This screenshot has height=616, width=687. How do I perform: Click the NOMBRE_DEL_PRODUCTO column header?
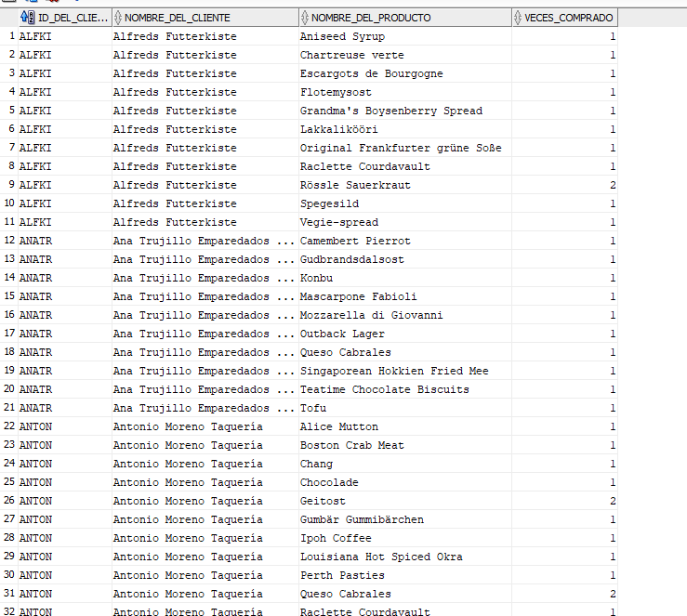coord(405,18)
